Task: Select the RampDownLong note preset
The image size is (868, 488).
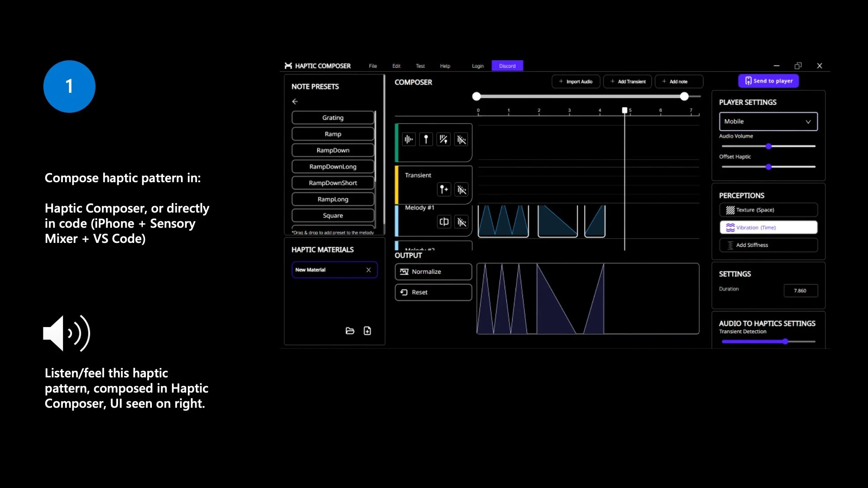Action: pyautogui.click(x=333, y=167)
